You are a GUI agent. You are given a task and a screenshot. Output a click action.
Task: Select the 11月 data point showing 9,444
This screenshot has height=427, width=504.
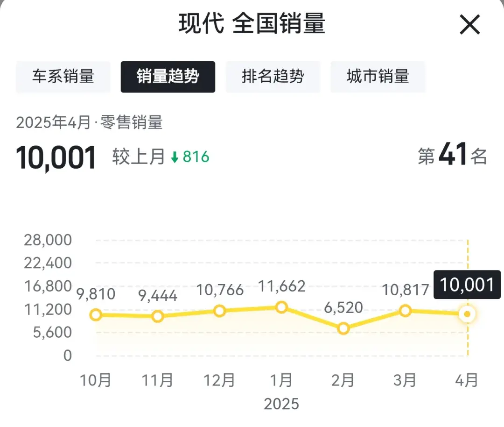point(158,316)
